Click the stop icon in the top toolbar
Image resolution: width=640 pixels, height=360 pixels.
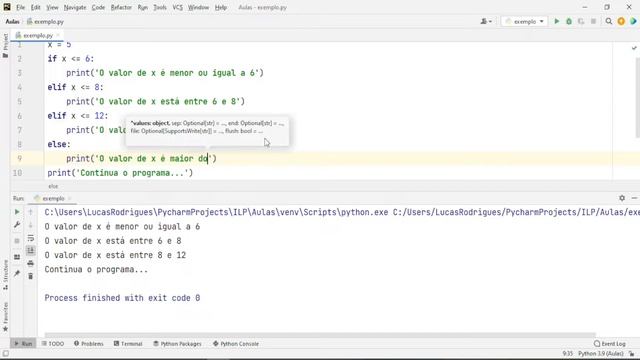coord(593,21)
